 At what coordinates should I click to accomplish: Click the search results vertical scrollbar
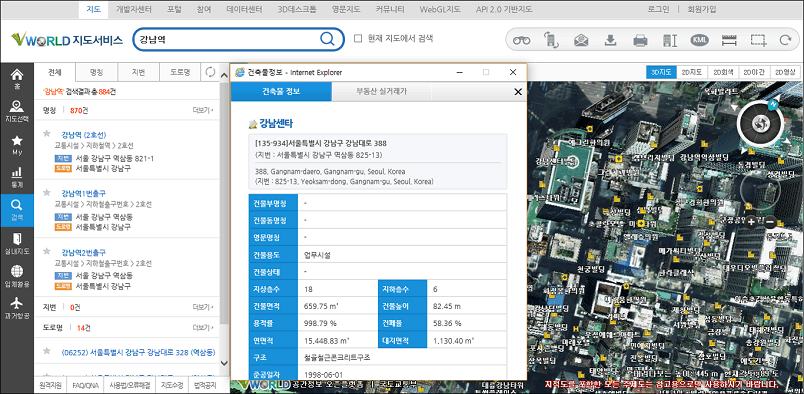[x=224, y=203]
